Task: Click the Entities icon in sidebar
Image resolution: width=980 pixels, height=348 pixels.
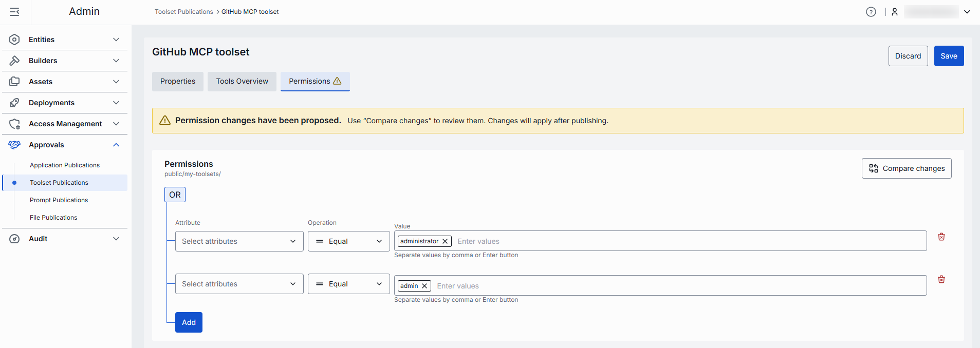Action: (x=14, y=40)
